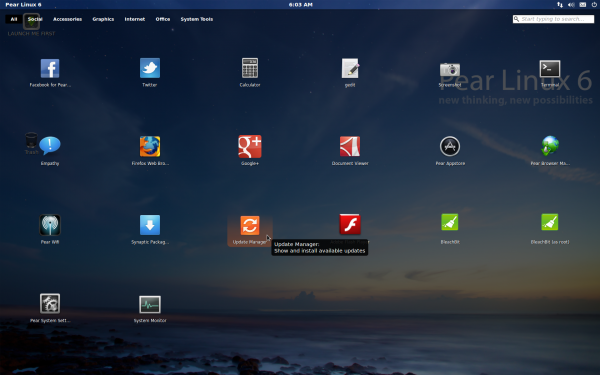Screen dimensions: 600x375
Task: Open the network indicator in top panel
Action: coord(560,5)
